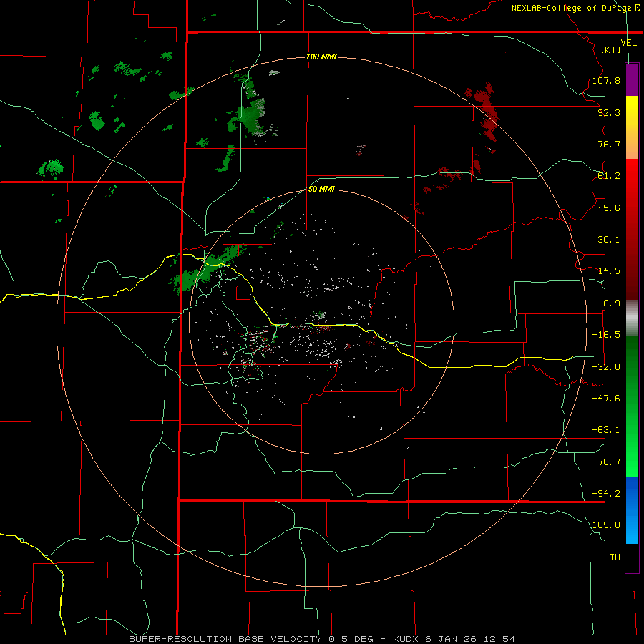This screenshot has height=644, width=644.
Task: Click the -16.5 velocity scale value
Action: tap(606, 335)
